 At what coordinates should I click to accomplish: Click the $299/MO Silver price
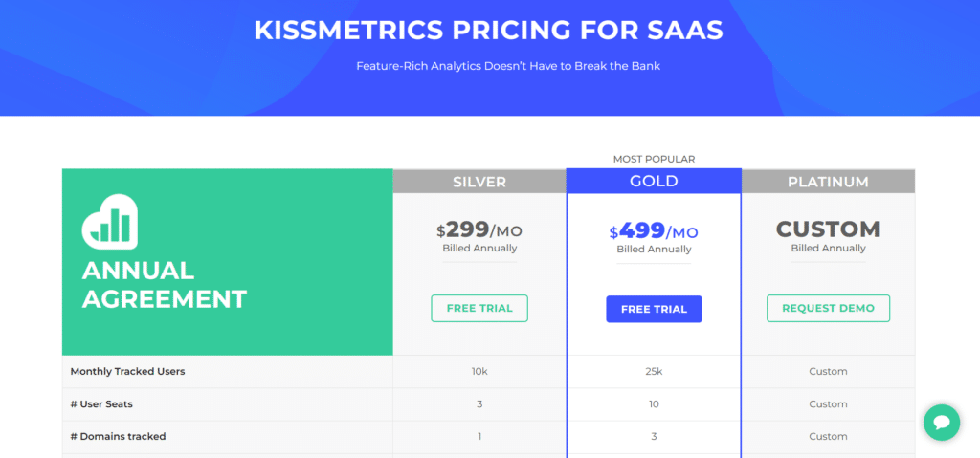(x=479, y=230)
